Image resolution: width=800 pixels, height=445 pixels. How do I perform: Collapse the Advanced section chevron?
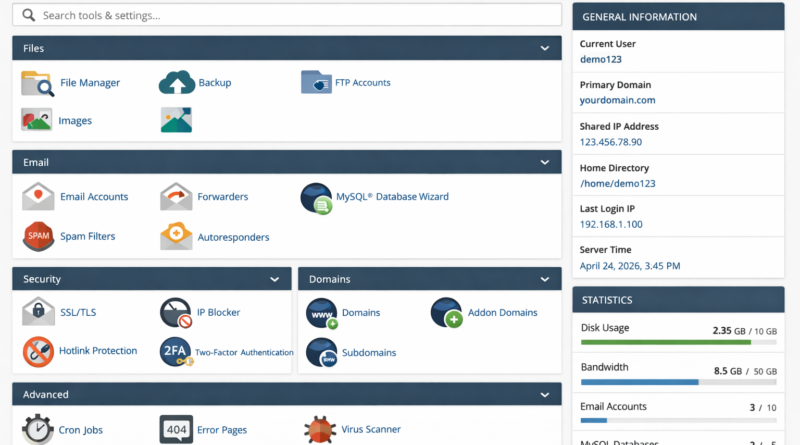(545, 394)
